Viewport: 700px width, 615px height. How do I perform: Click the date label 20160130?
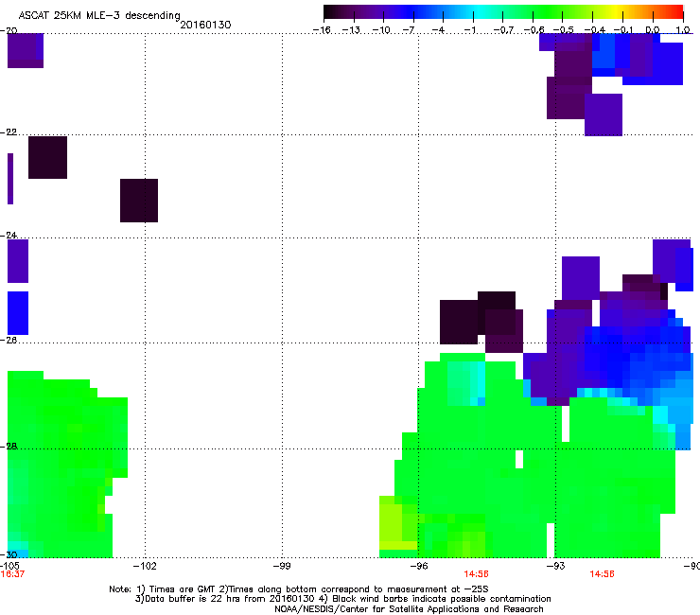coord(206,25)
